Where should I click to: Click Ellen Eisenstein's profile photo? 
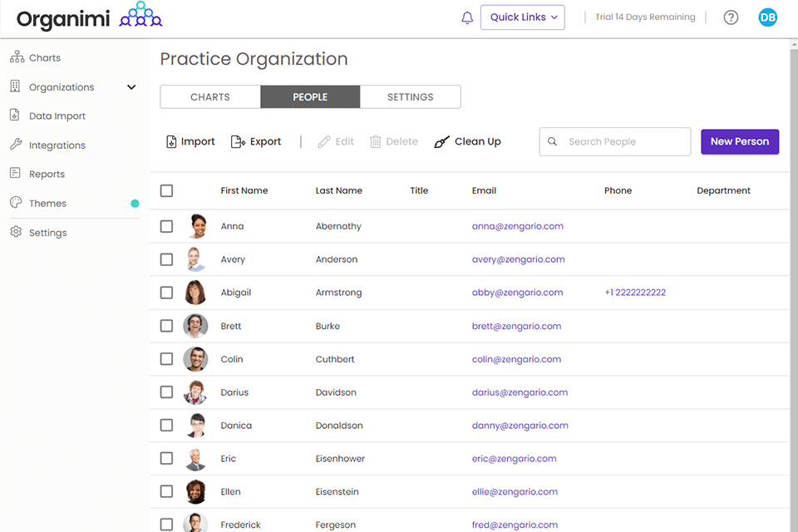coord(196,491)
